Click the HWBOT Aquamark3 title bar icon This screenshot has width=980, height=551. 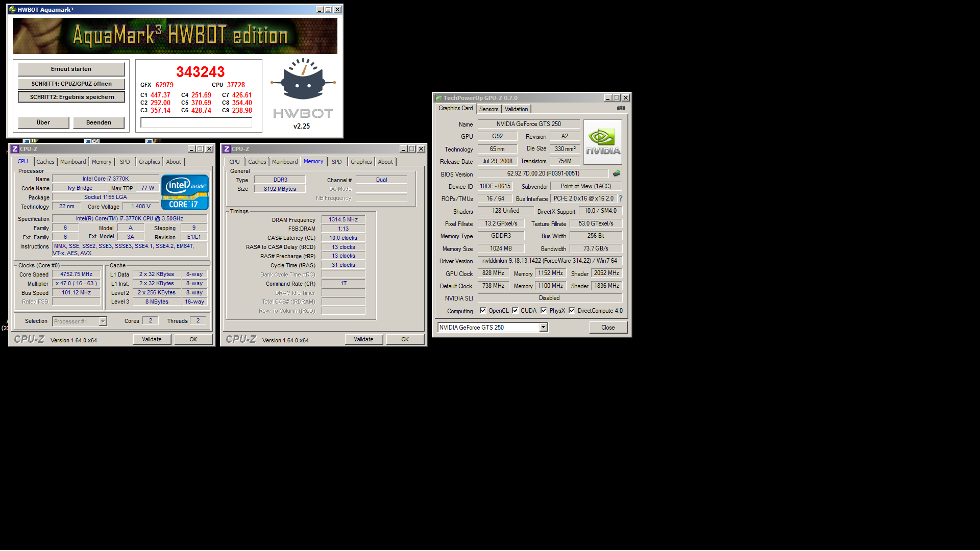point(12,9)
